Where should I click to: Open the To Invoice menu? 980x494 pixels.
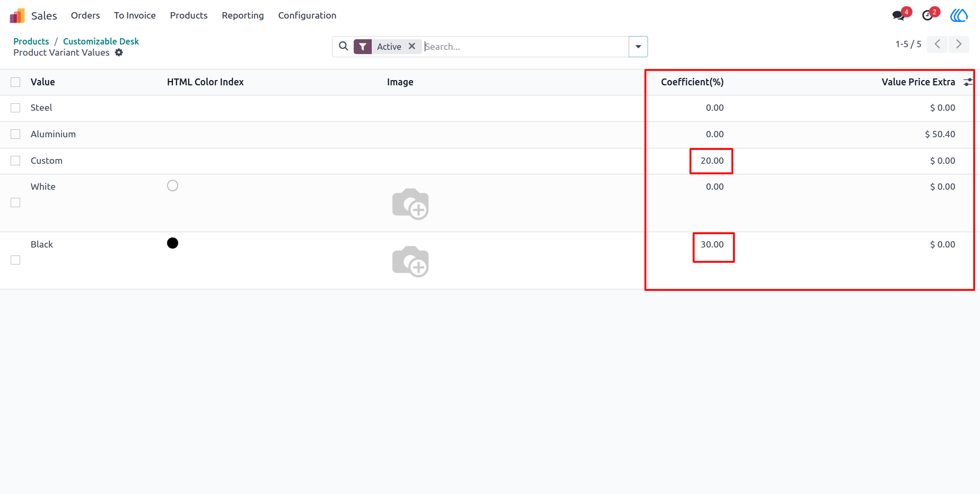(x=135, y=15)
